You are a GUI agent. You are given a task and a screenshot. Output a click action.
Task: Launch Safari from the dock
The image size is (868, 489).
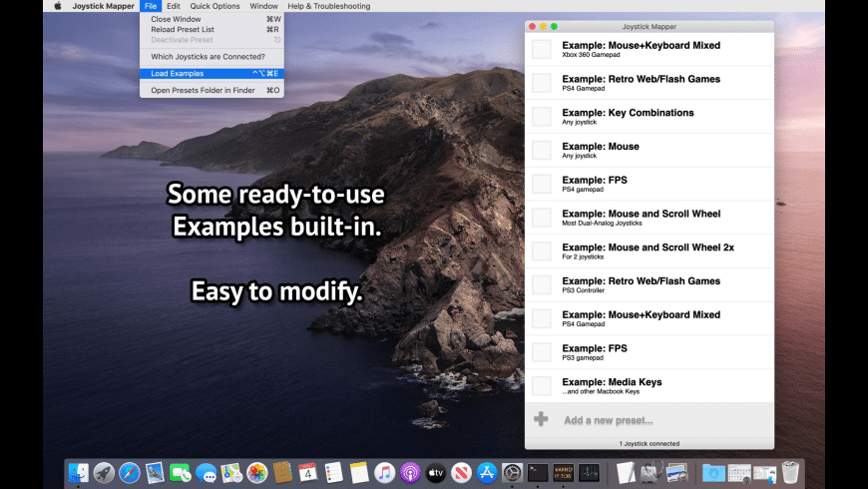point(130,473)
